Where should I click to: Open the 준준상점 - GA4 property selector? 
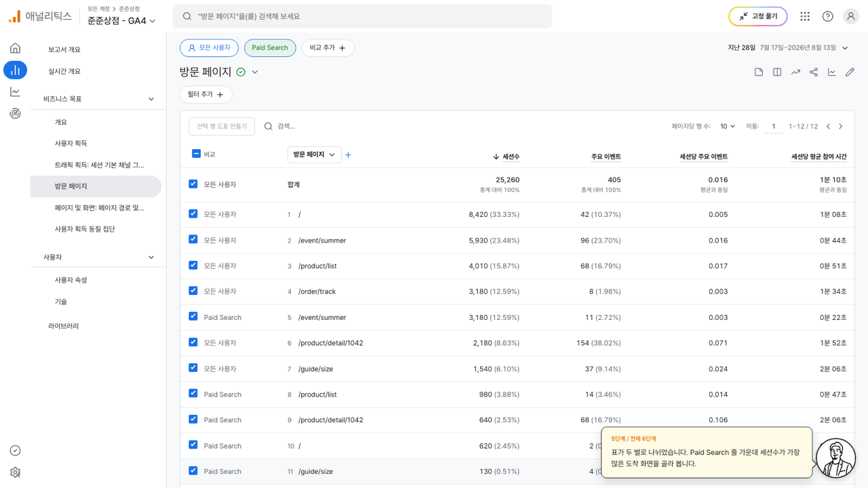(x=121, y=21)
